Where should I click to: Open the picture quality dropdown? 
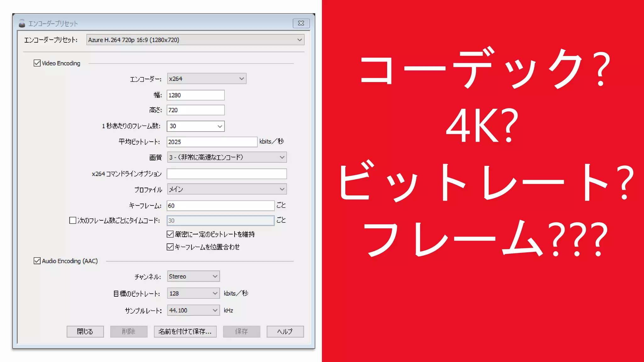coord(226,157)
